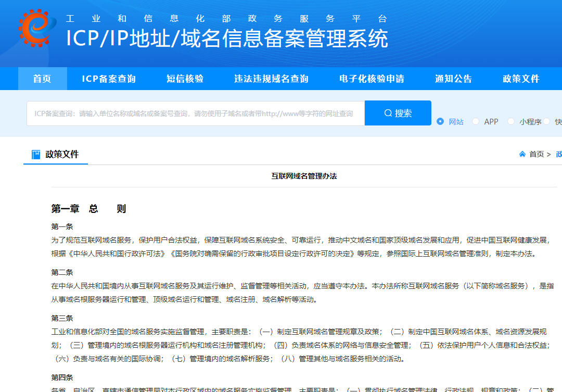562x392 pixels.
Task: Open the 通知公告 section
Action: (x=453, y=78)
